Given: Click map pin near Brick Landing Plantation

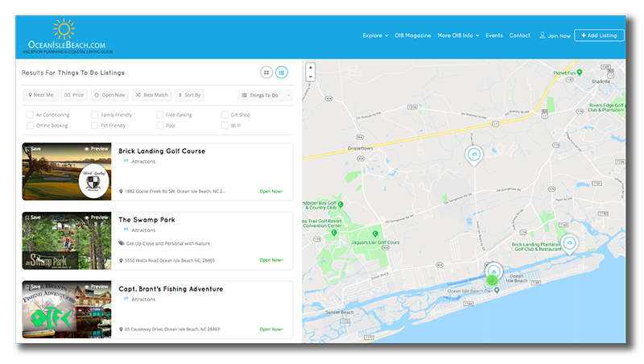Looking at the screenshot, I should (569, 244).
